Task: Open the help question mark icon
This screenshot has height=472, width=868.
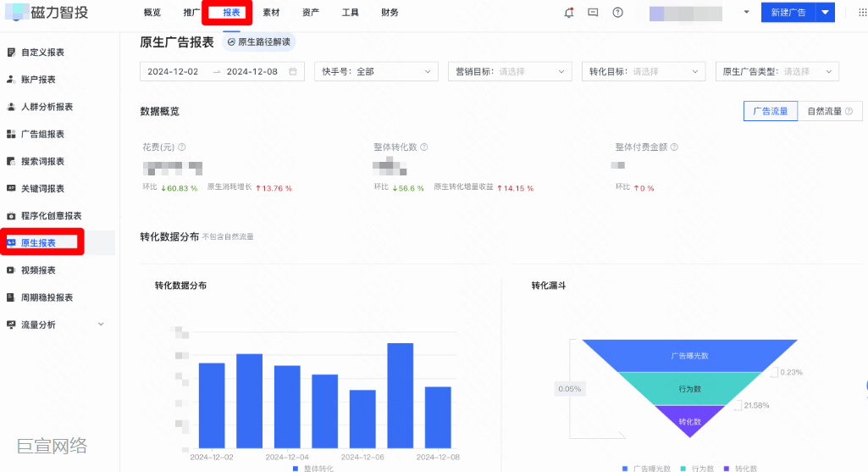Action: pyautogui.click(x=618, y=12)
